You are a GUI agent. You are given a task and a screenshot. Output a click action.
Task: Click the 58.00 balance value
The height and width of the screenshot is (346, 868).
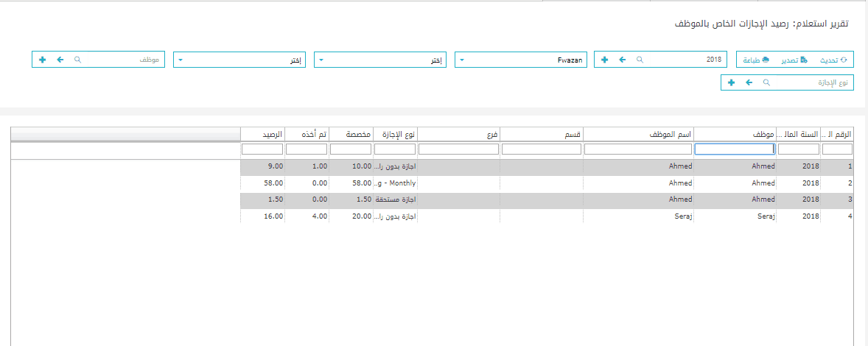click(x=275, y=183)
